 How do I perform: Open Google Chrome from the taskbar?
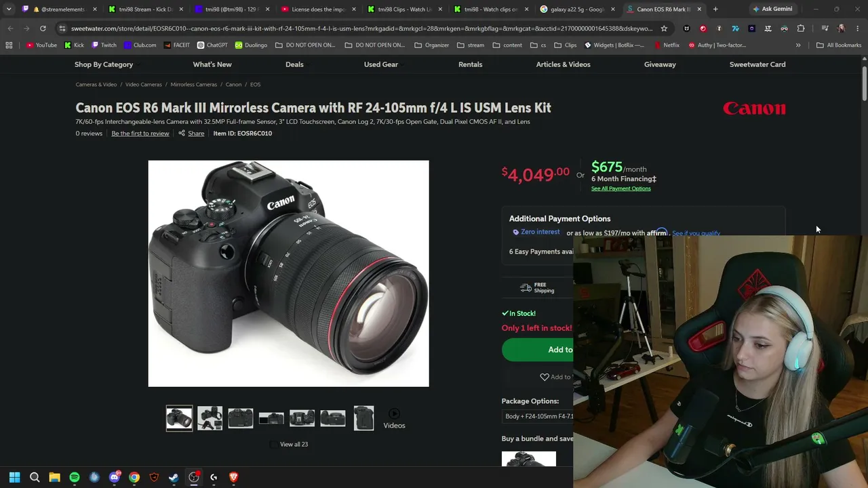click(x=134, y=477)
